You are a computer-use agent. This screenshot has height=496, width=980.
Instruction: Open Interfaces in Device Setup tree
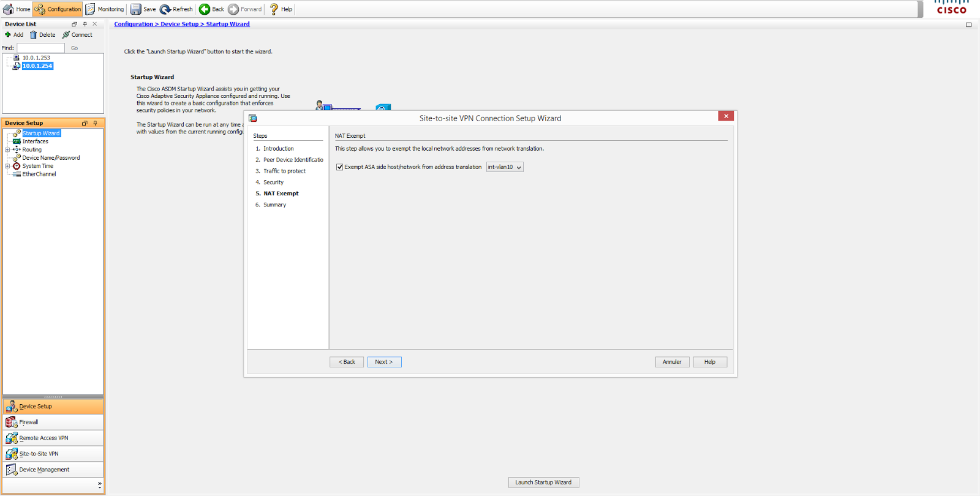tap(35, 141)
